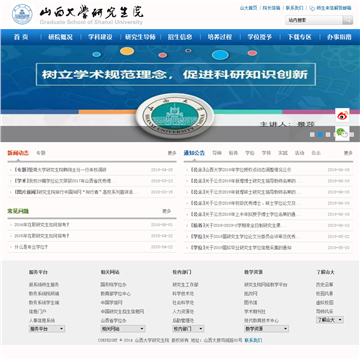
Task: Open 图书馆 footer link
Action: (251, 303)
